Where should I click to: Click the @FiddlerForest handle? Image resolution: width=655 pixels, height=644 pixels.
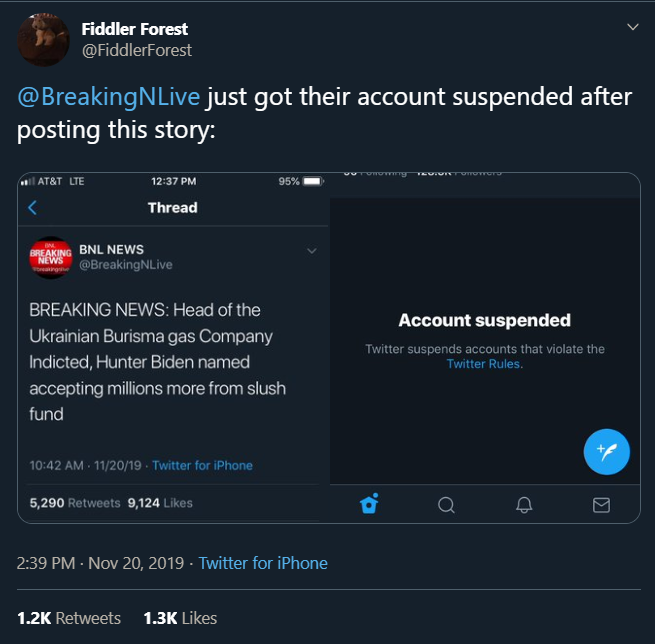tap(136, 50)
